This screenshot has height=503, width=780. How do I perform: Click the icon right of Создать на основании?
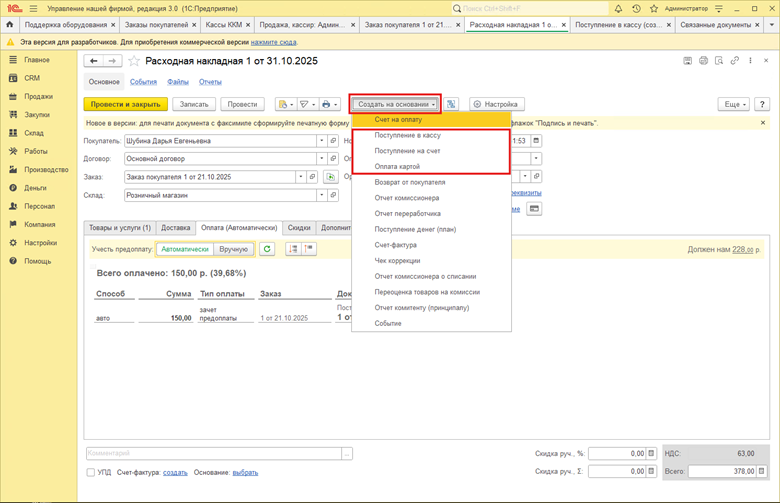tap(452, 104)
